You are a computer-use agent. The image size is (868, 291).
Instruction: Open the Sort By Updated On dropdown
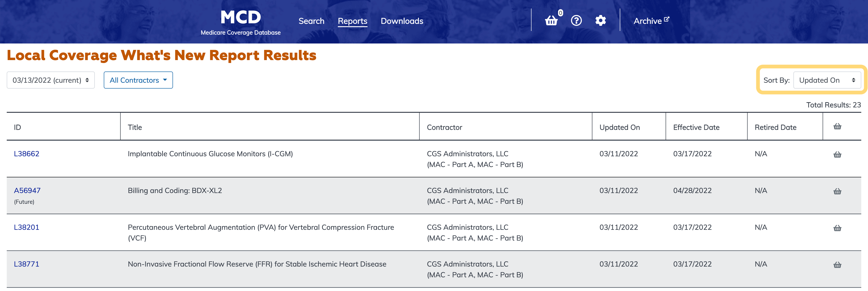[x=827, y=80]
